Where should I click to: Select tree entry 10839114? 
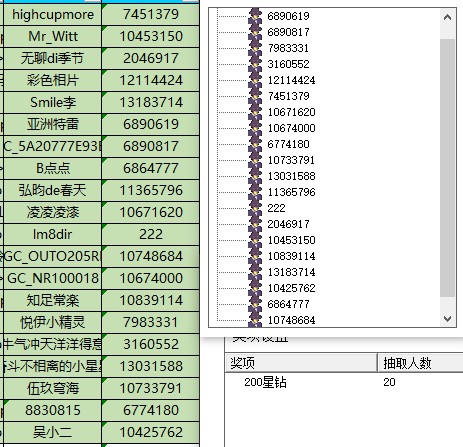292,256
